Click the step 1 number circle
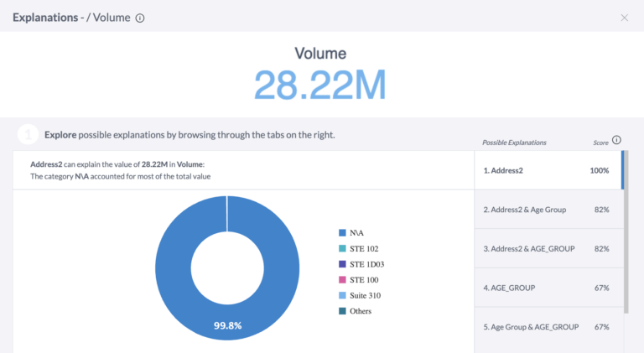644x353 pixels. [x=28, y=134]
